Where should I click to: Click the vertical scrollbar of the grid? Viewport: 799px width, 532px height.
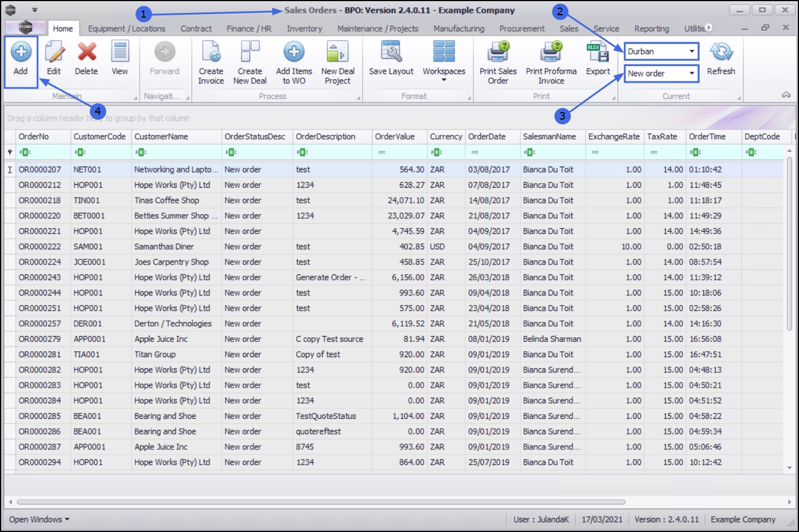790,243
